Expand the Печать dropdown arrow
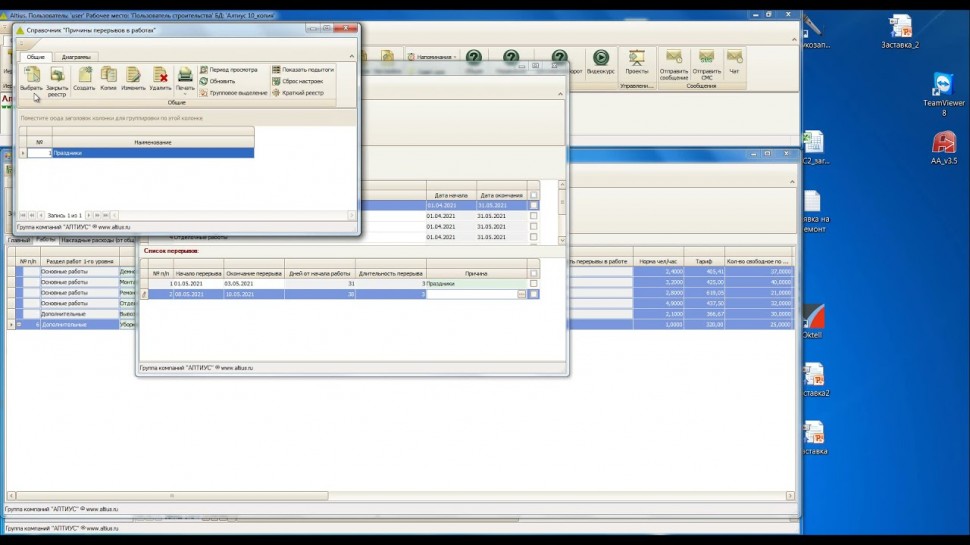The height and width of the screenshot is (545, 970). 185,95
